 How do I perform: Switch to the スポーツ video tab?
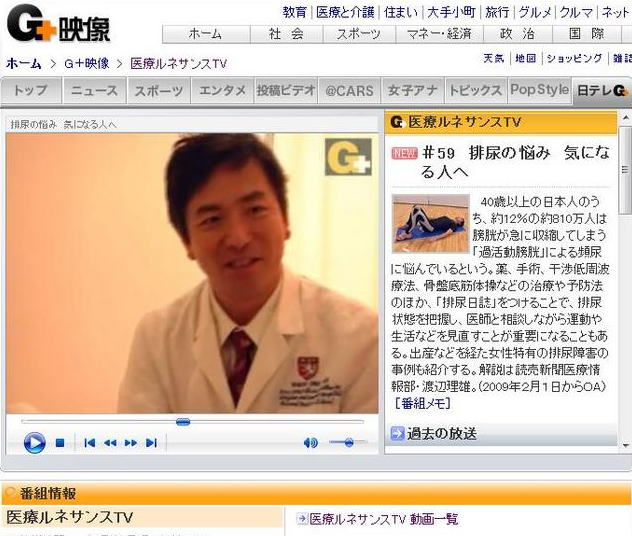(x=159, y=90)
